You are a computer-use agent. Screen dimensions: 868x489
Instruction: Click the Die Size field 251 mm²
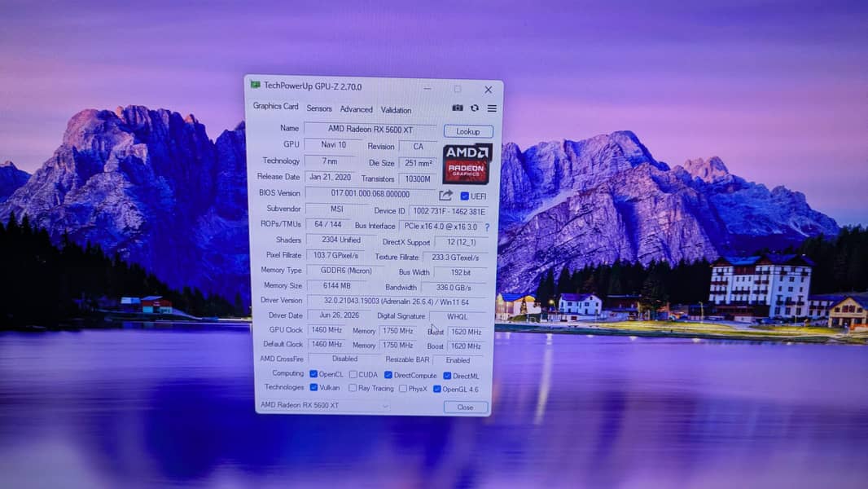coord(418,163)
